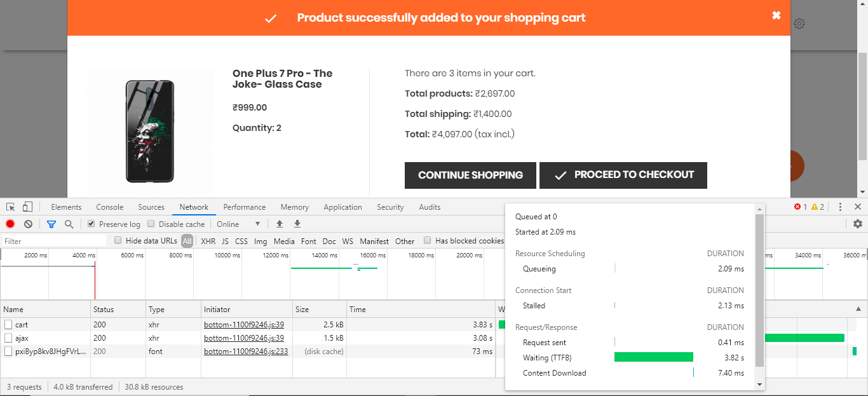
Task: Open the Performance tab
Action: tap(245, 207)
